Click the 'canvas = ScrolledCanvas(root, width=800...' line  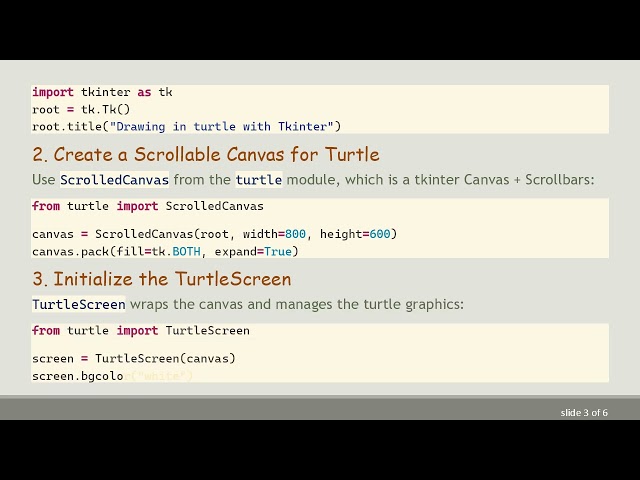point(214,234)
